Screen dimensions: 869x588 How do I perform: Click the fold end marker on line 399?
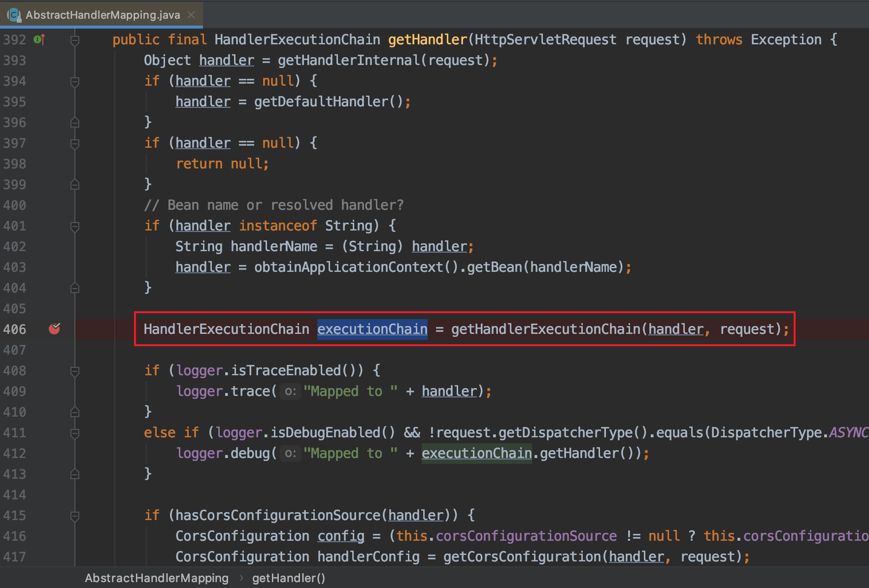click(75, 184)
